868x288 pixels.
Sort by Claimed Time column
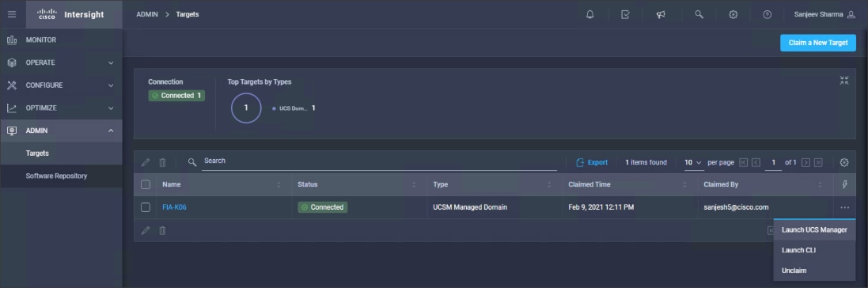pyautogui.click(x=684, y=184)
